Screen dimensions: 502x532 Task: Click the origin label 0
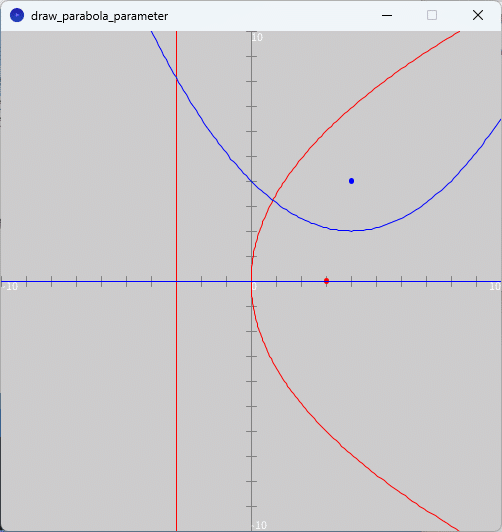tap(254, 287)
